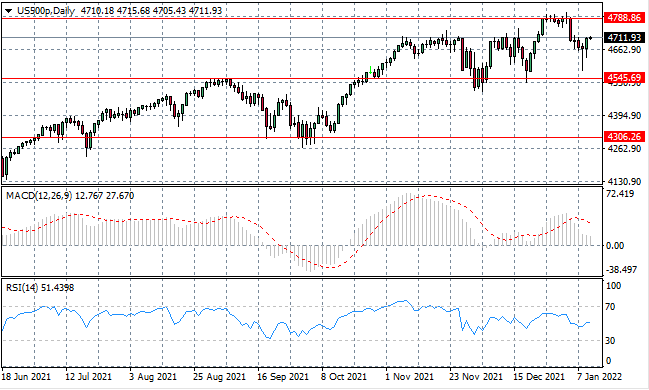Viewport: 649px width, 390px height.
Task: Click the 18 Jun 2021 date label
Action: pos(26,377)
